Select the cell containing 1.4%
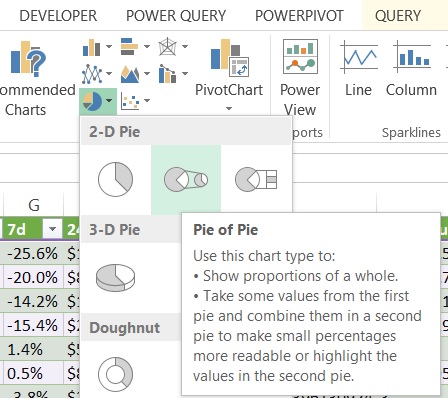448x398 pixels. click(x=33, y=349)
